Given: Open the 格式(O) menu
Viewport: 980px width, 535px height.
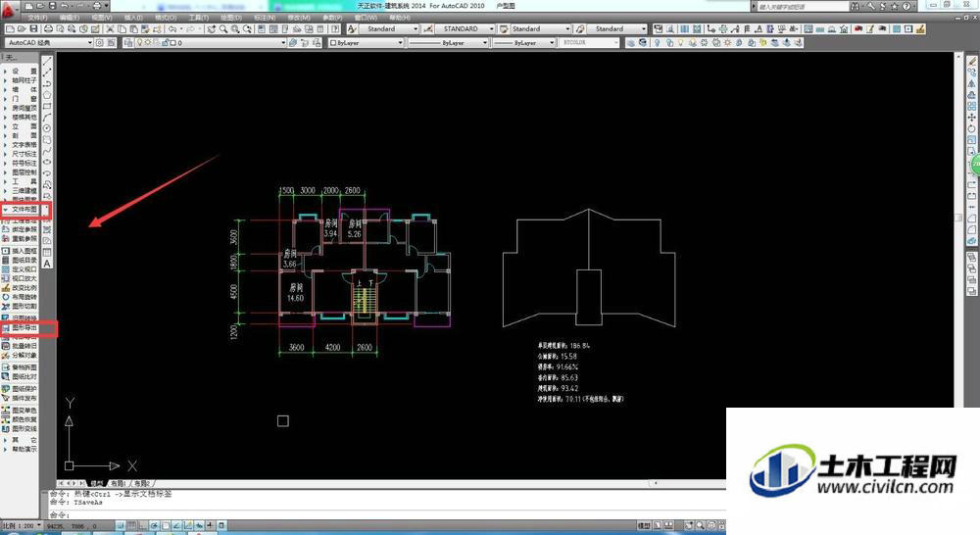Looking at the screenshot, I should point(166,18).
